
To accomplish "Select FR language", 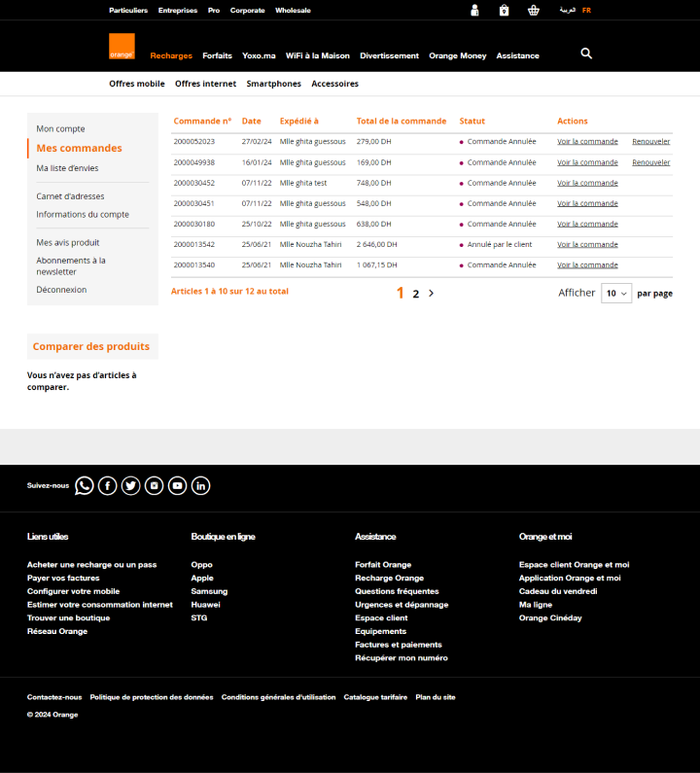I will (586, 11).
